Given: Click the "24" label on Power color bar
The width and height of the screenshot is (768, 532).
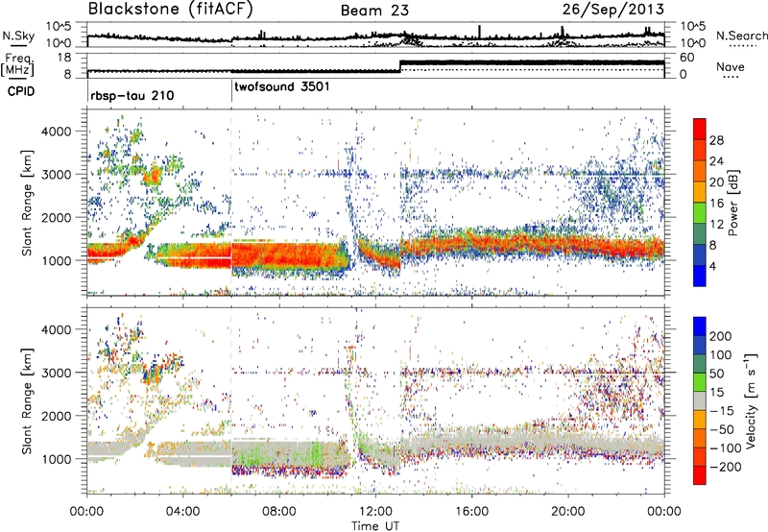Looking at the screenshot, I should 716,161.
